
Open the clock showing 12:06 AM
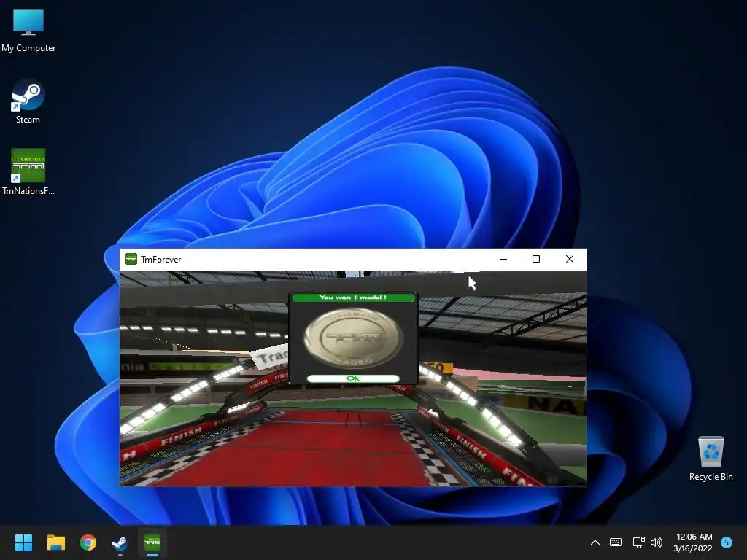click(x=693, y=542)
